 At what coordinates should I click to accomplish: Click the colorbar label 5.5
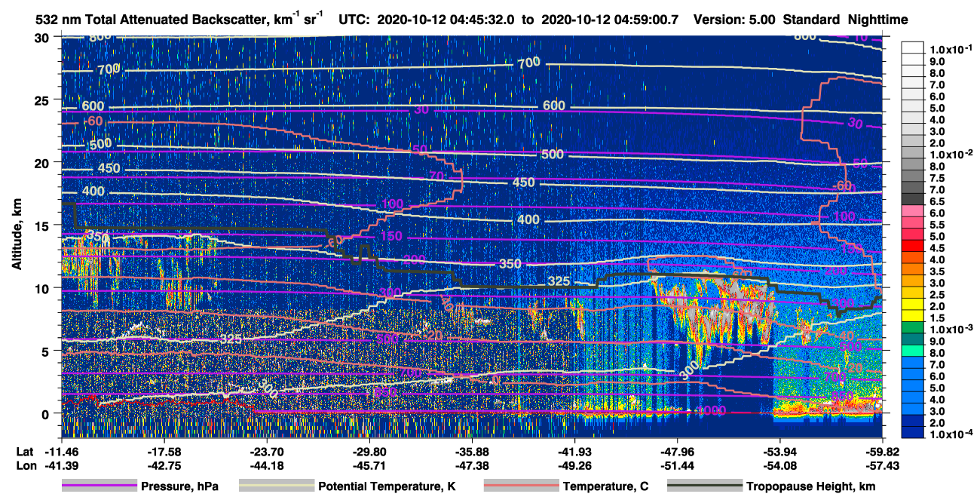point(938,225)
